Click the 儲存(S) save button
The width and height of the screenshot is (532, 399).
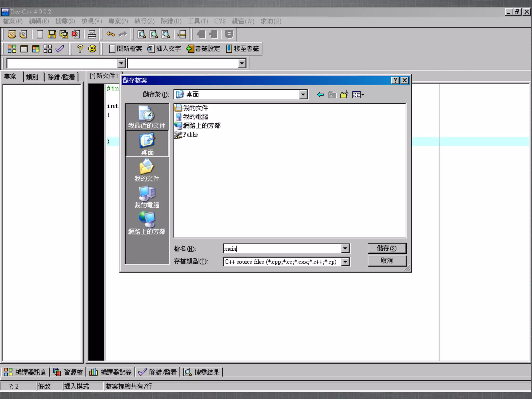point(387,248)
